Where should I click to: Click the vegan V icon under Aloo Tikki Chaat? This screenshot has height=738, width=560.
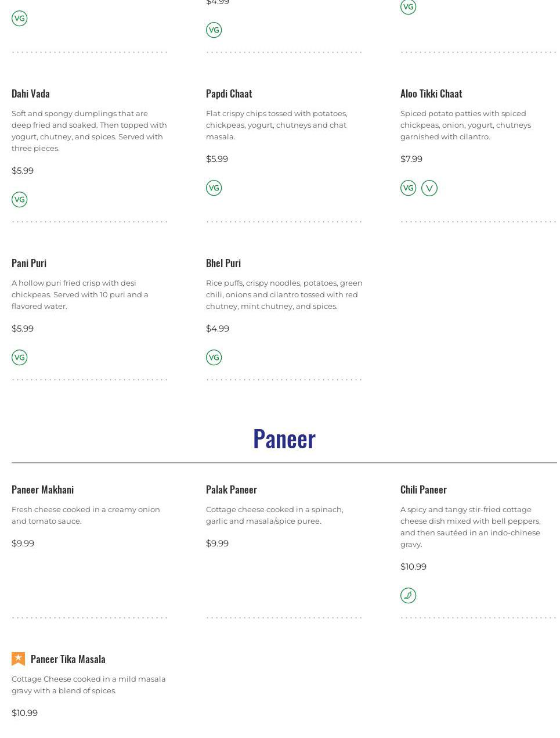[429, 188]
